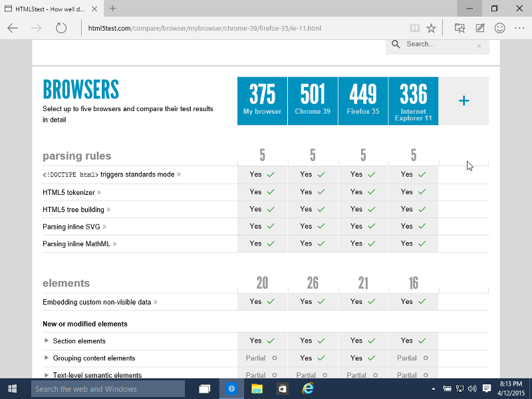This screenshot has width=532, height=399.
Task: Select the Internet Explorer 11 score tile
Action: point(413,101)
